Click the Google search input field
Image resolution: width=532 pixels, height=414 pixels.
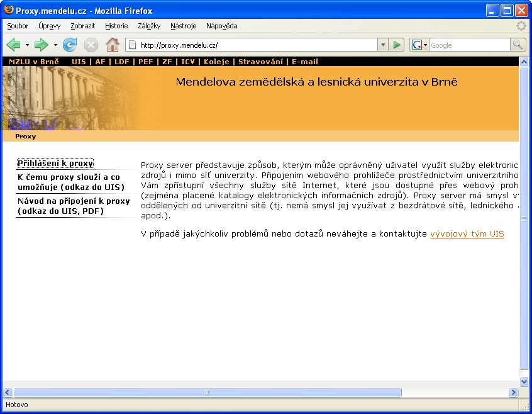click(x=470, y=45)
